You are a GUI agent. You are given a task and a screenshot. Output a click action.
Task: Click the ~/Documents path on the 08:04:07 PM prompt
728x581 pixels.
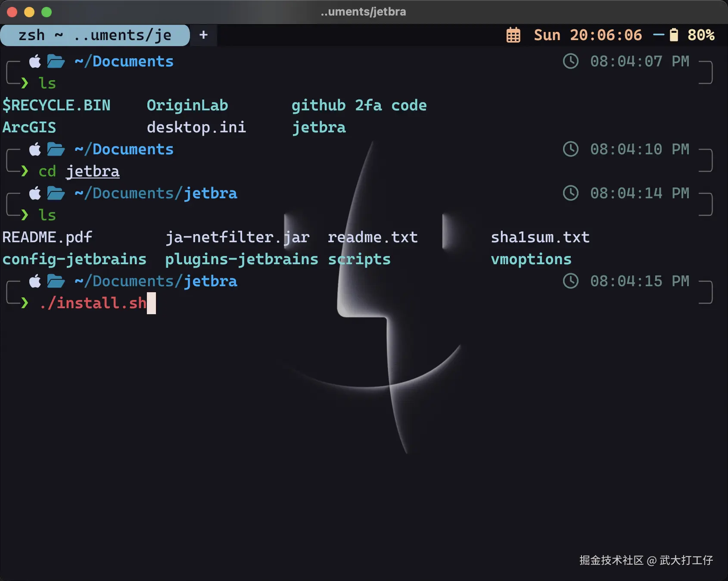point(124,61)
